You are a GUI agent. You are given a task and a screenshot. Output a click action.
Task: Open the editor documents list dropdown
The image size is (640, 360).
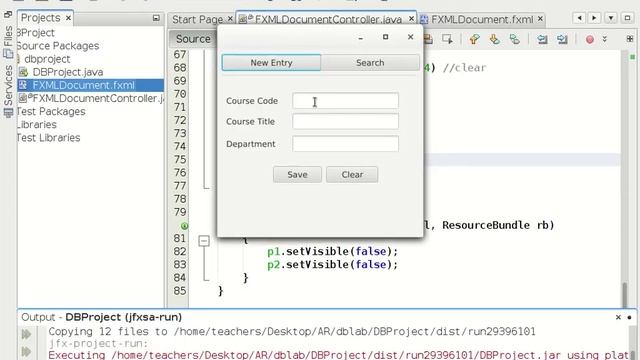click(x=611, y=18)
